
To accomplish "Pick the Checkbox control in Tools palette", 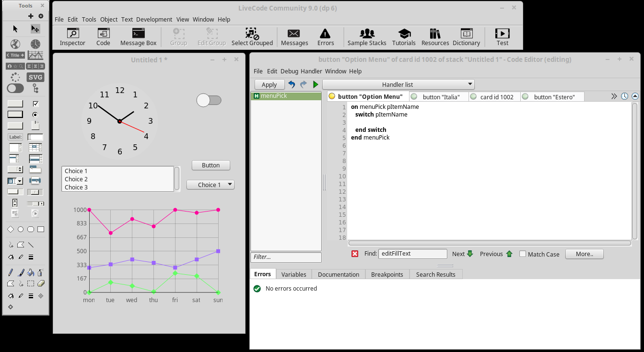I will click(35, 104).
